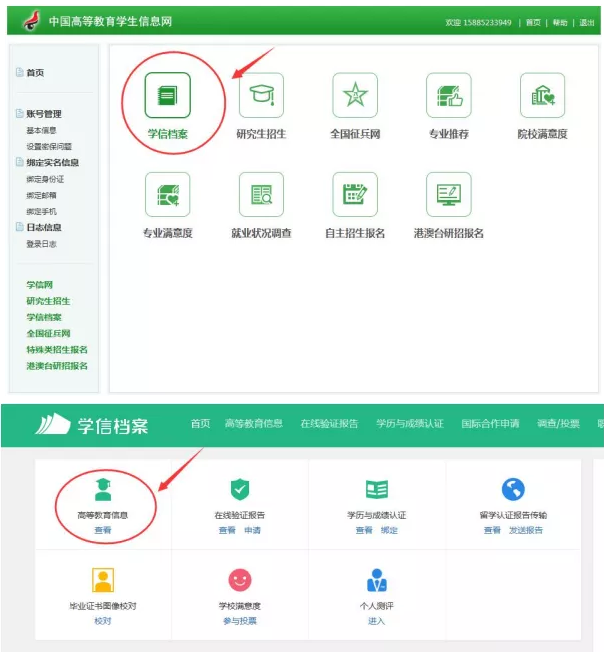Select 高等教育信息 in the green nav bar
604x656 pixels.
[x=254, y=424]
